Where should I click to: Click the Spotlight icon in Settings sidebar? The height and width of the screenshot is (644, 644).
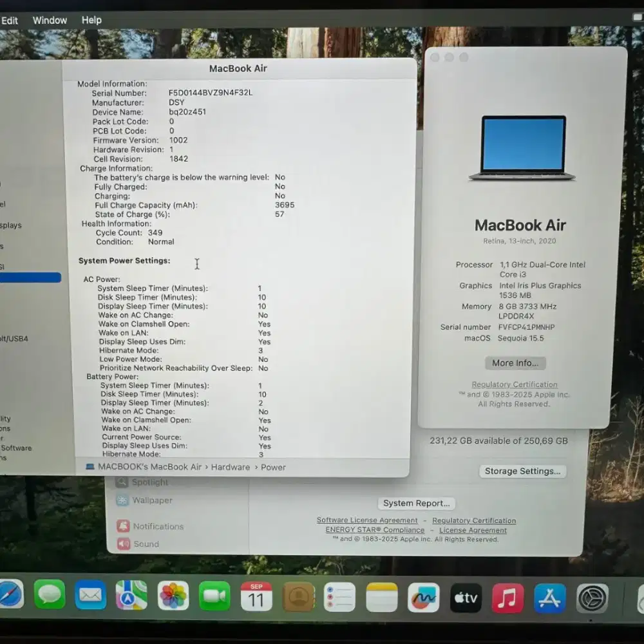[x=122, y=482]
